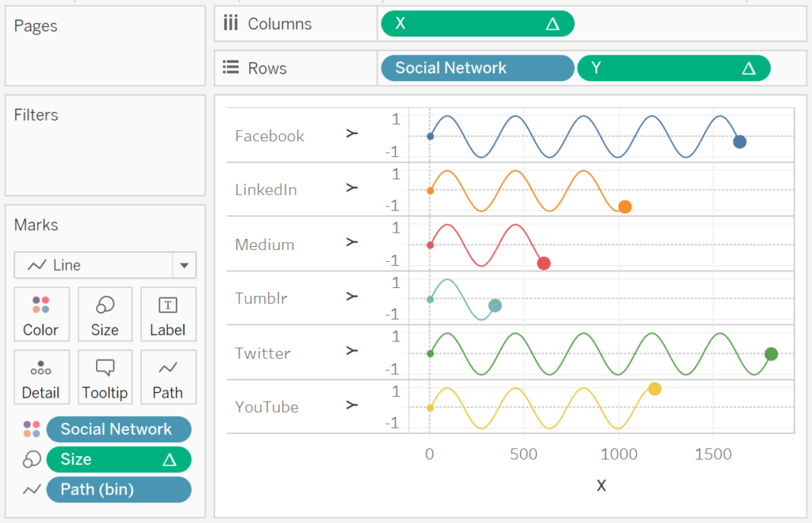Click the 500 tick on X axis
Image resolution: width=812 pixels, height=523 pixels.
click(x=523, y=454)
